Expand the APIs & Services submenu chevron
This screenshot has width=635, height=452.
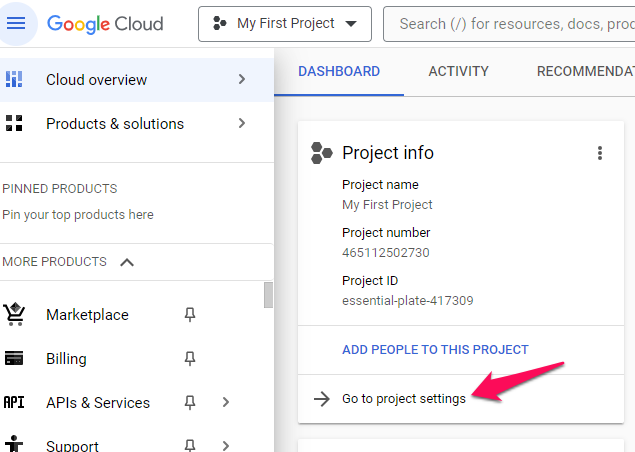click(x=226, y=402)
